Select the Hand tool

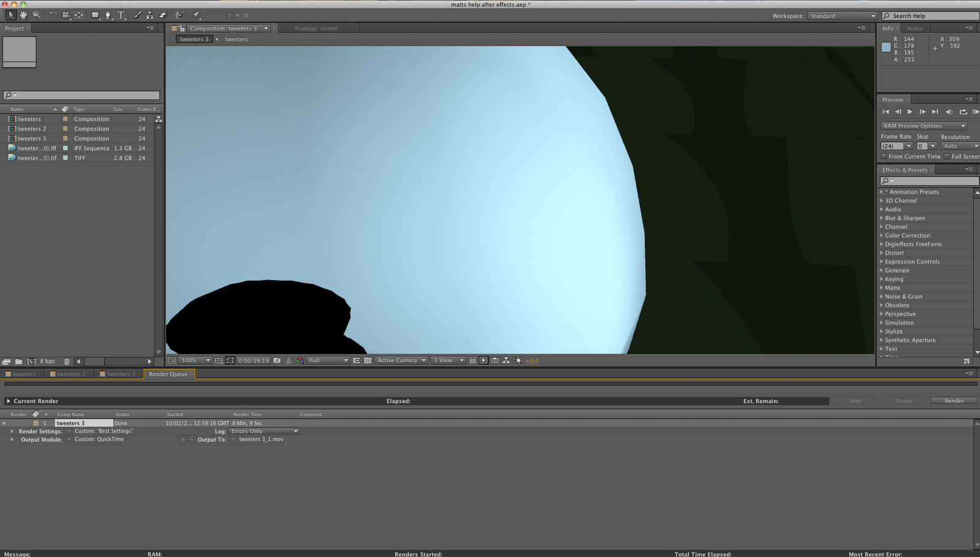(x=24, y=15)
